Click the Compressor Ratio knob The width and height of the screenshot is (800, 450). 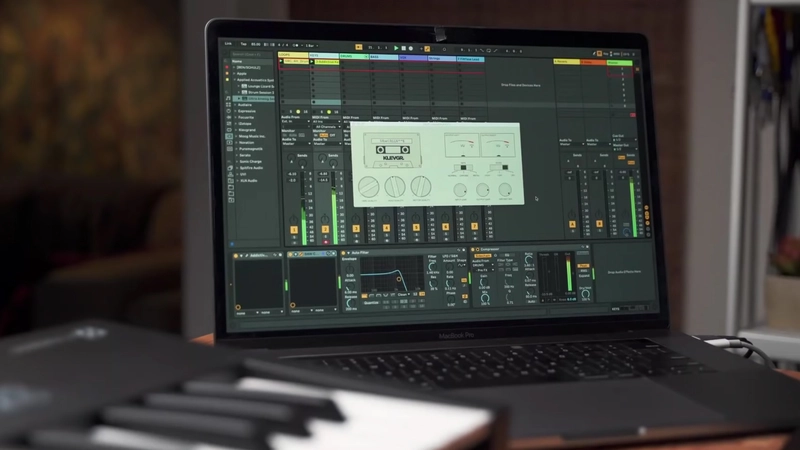point(529,260)
